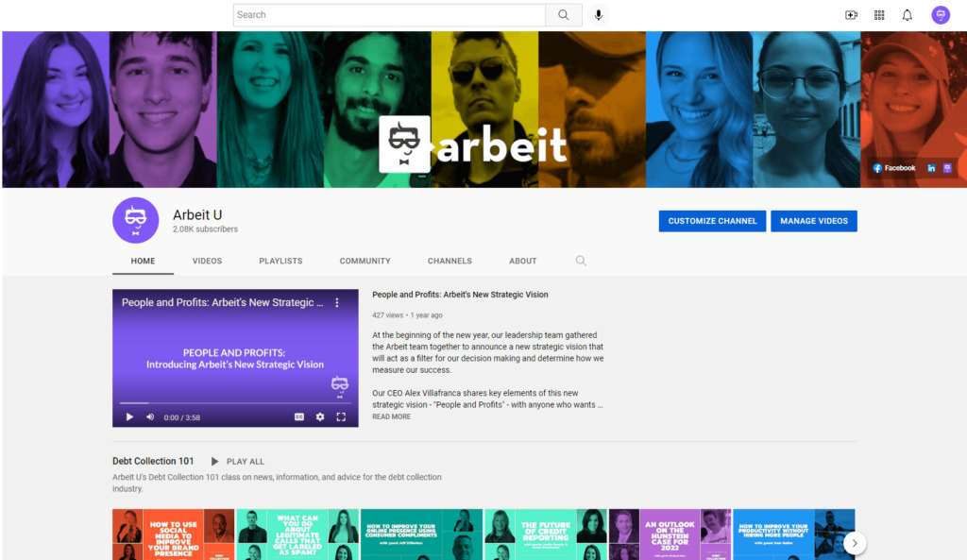Open the notifications bell
Image resolution: width=967 pixels, height=560 pixels.
[x=907, y=15]
